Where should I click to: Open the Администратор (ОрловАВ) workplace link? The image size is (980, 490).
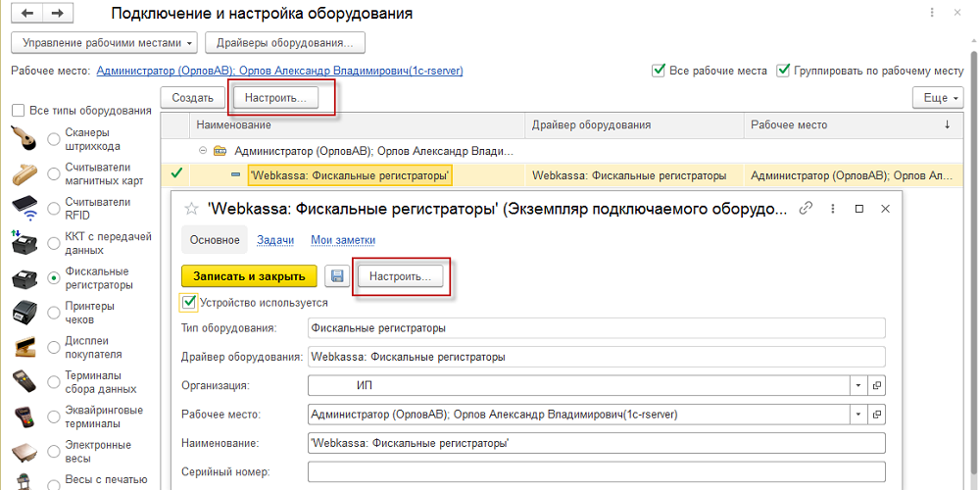tap(280, 71)
